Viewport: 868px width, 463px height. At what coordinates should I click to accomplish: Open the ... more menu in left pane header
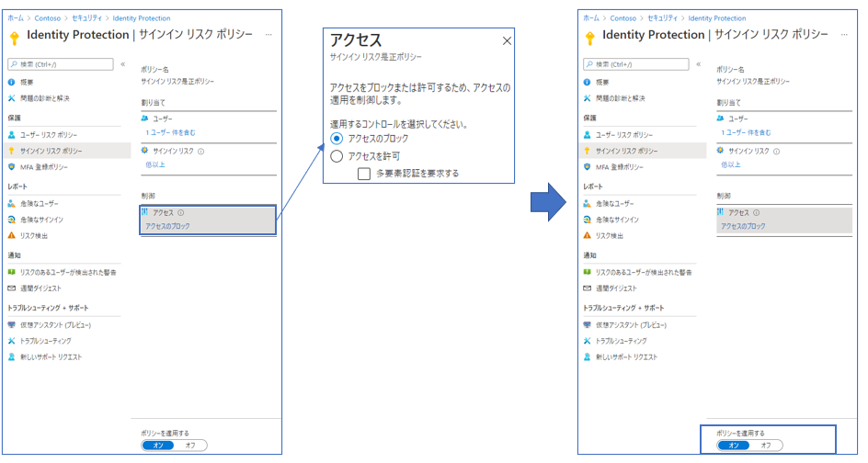tap(268, 35)
